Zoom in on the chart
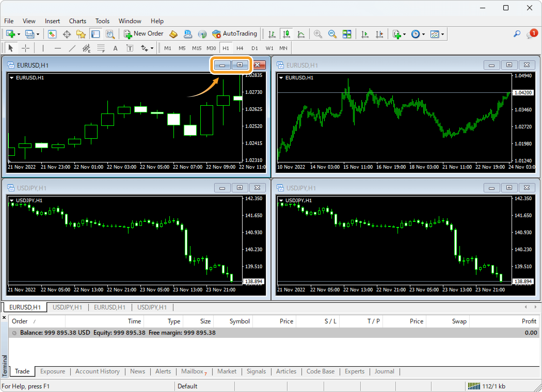Image resolution: width=542 pixels, height=392 pixels. click(x=318, y=34)
